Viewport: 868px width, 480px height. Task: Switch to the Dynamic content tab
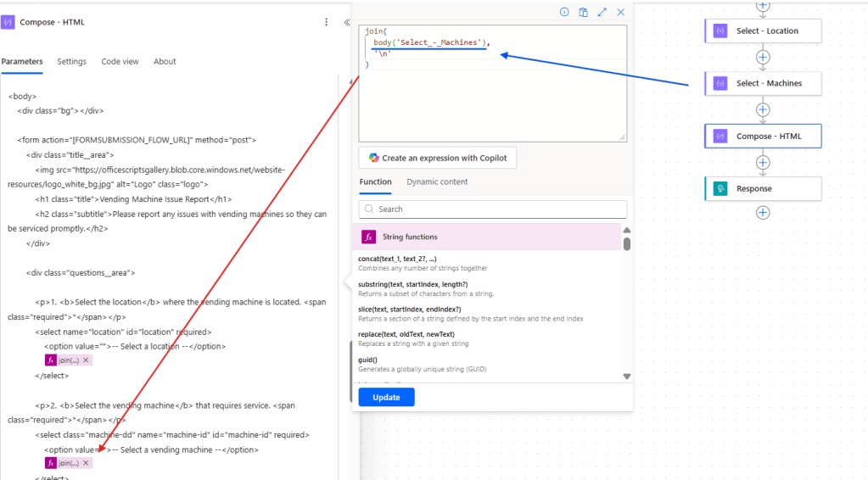point(437,181)
